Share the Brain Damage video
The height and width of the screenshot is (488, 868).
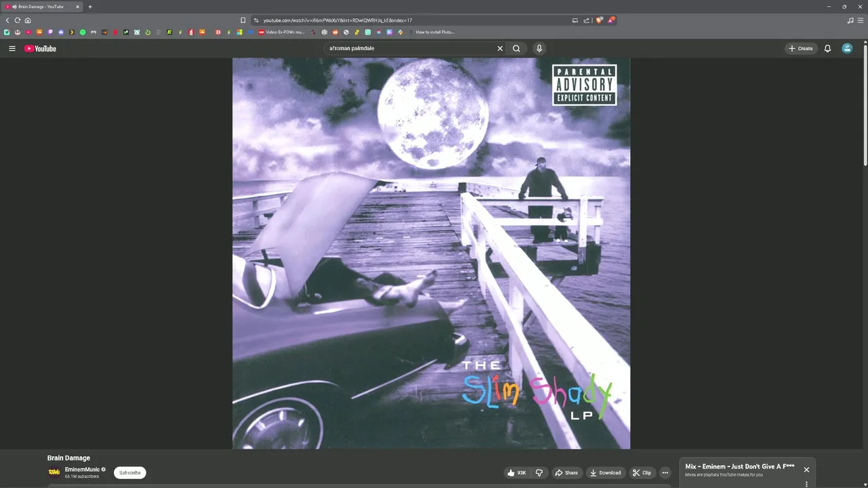click(x=566, y=472)
